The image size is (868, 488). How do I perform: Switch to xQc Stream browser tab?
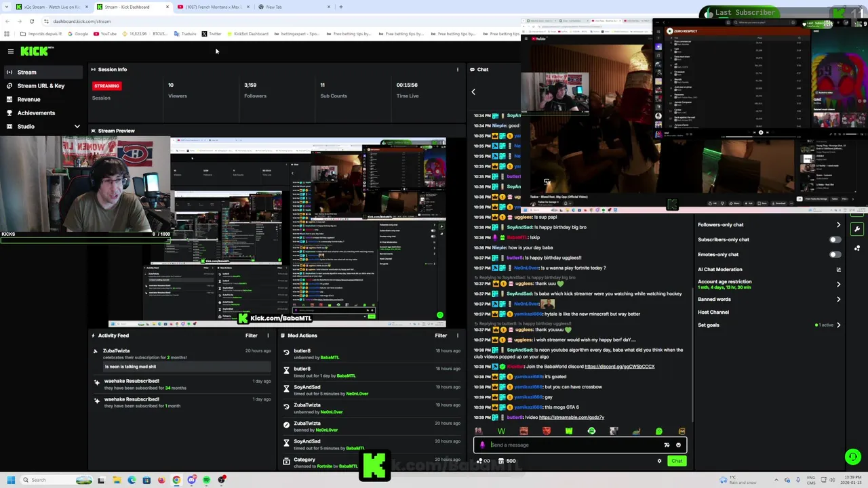52,7
